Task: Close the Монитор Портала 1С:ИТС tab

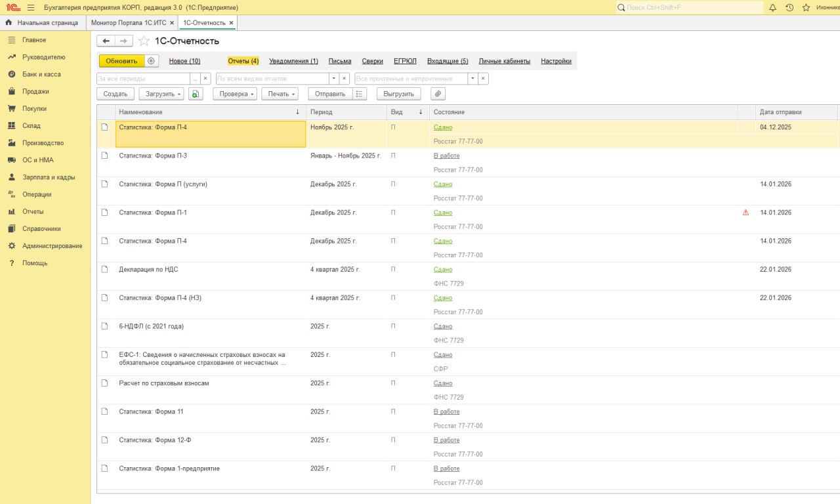Action: click(x=172, y=23)
